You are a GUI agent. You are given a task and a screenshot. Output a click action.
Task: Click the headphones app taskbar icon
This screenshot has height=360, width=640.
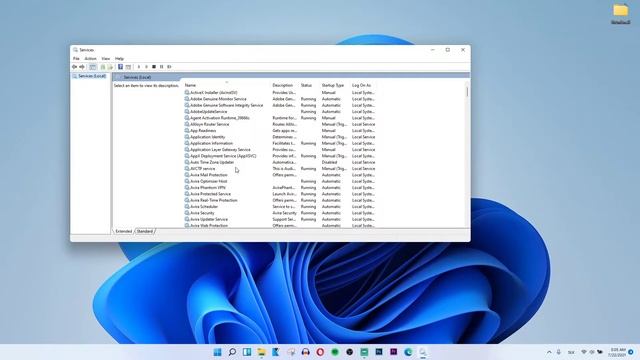point(305,352)
